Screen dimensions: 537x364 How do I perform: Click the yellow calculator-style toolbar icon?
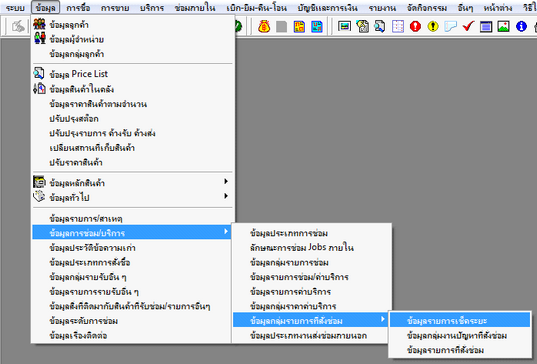299,26
